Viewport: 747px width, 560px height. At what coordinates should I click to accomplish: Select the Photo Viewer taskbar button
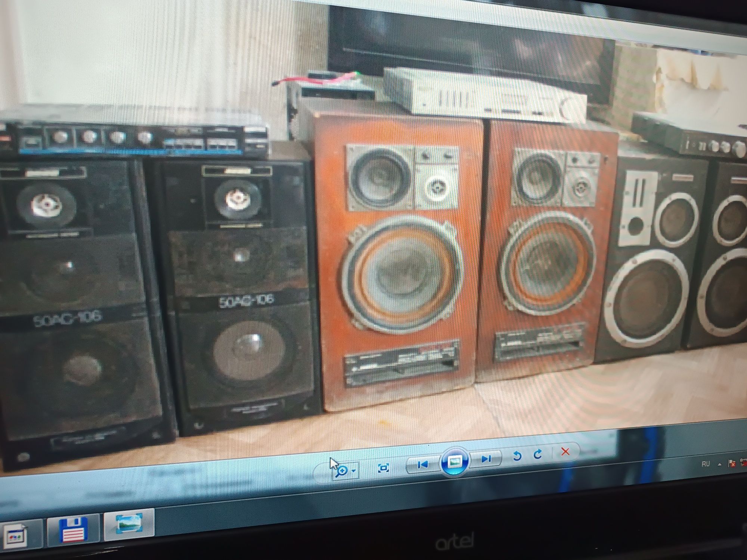tap(129, 523)
